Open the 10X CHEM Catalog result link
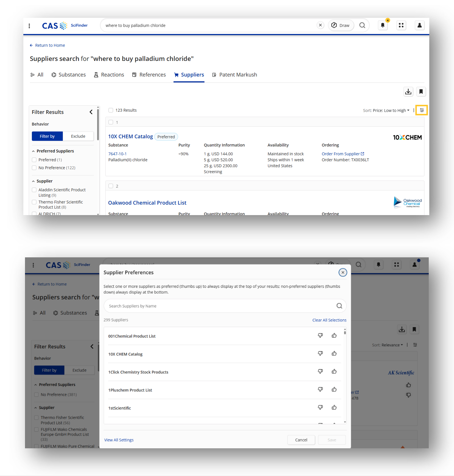 [130, 137]
